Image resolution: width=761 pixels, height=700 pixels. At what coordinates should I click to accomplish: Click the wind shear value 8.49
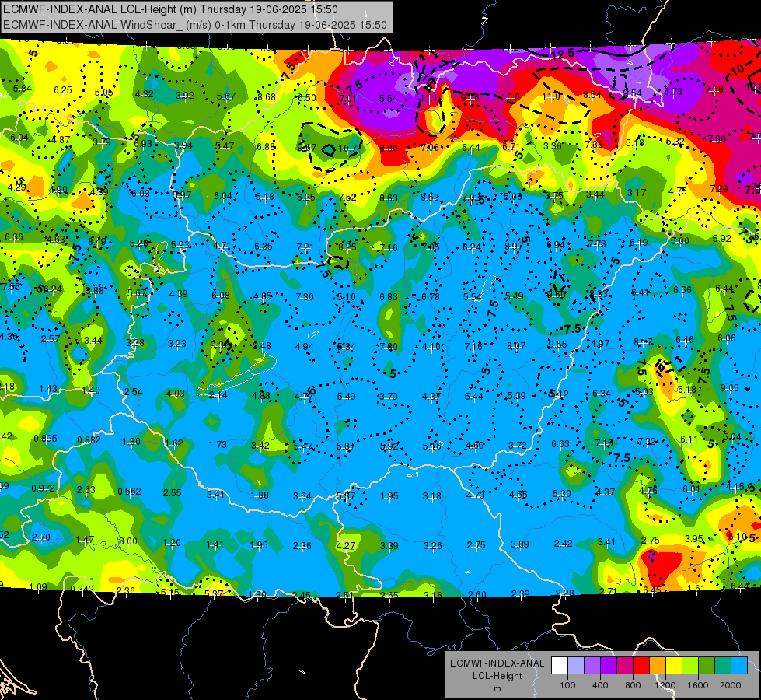point(96,241)
